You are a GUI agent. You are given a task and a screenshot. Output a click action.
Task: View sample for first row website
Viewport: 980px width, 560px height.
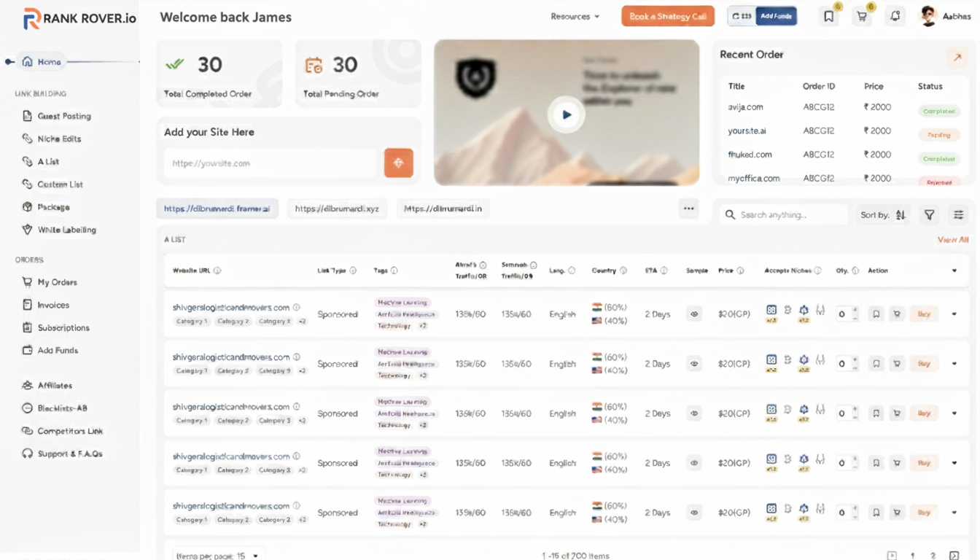694,314
